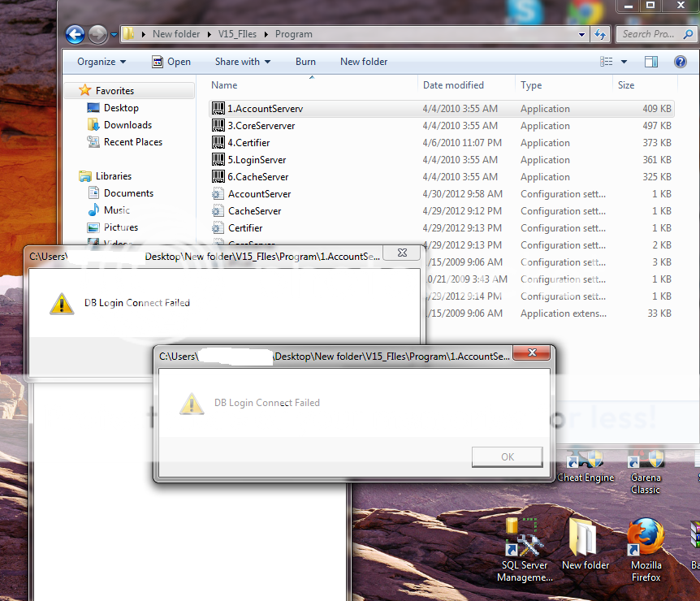Expand the Organize dropdown menu
Viewport: 700px width, 601px height.
(102, 62)
